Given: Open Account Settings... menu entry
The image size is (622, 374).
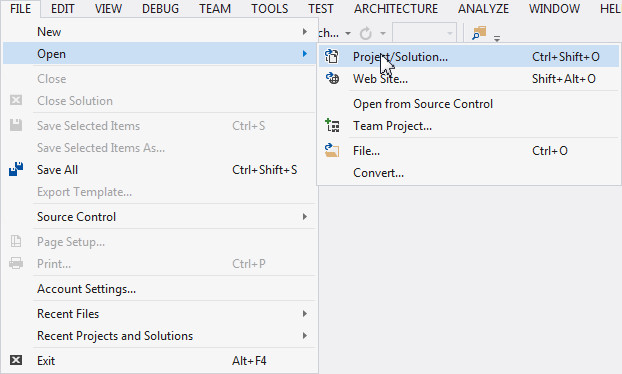Looking at the screenshot, I should pos(159,288).
